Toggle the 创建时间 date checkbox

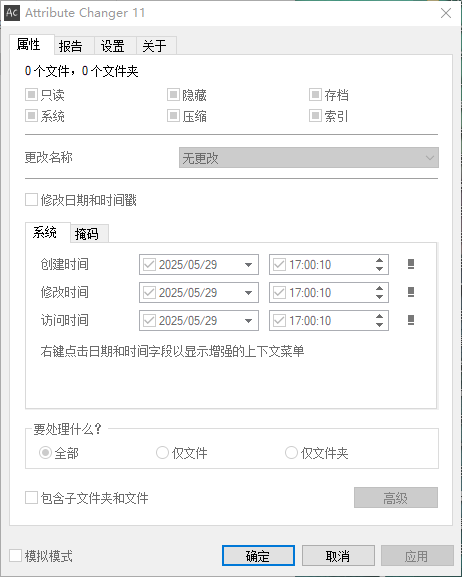pyautogui.click(x=149, y=264)
